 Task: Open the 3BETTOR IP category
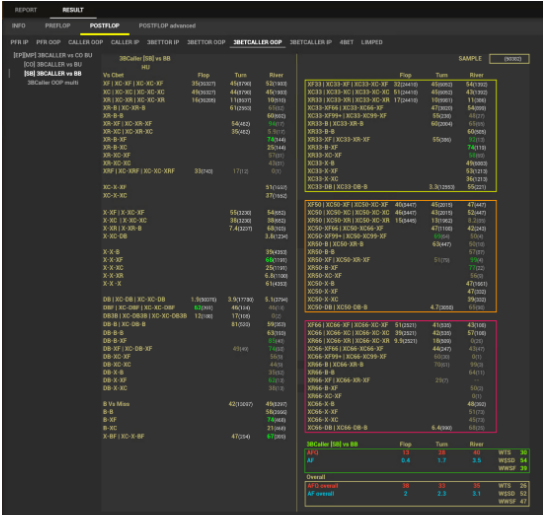point(163,42)
